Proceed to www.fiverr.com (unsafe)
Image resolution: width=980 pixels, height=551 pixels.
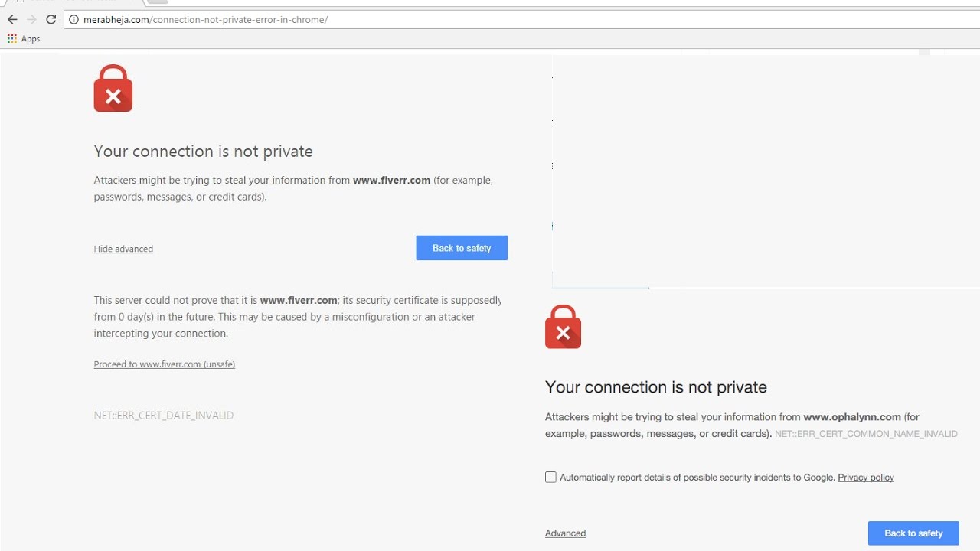[x=164, y=364]
